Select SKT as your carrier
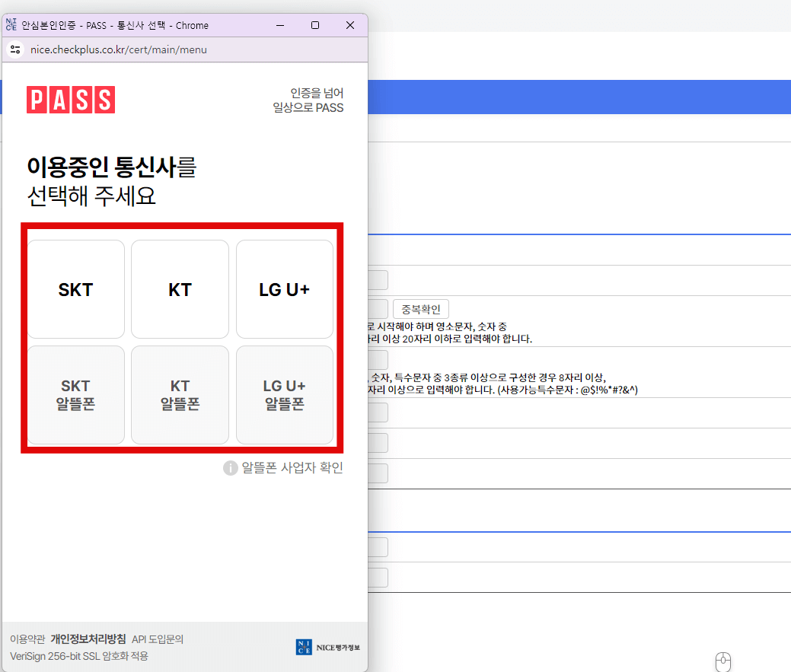Image resolution: width=791 pixels, height=672 pixels. click(x=75, y=289)
